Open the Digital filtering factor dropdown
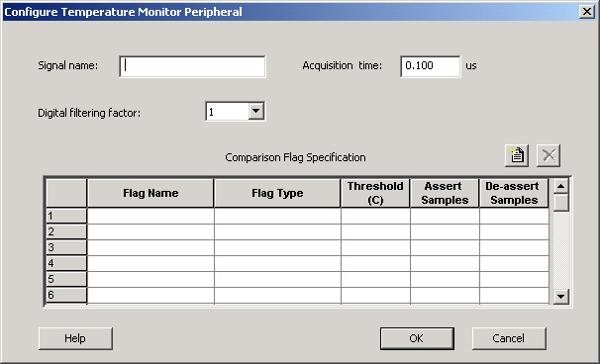Screen dimensions: 600x364 pos(256,111)
